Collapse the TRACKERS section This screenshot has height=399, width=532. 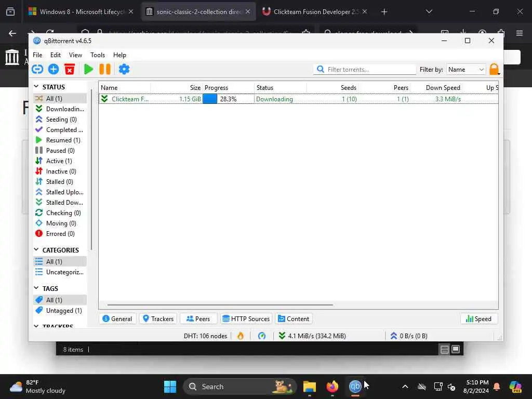tap(36, 326)
